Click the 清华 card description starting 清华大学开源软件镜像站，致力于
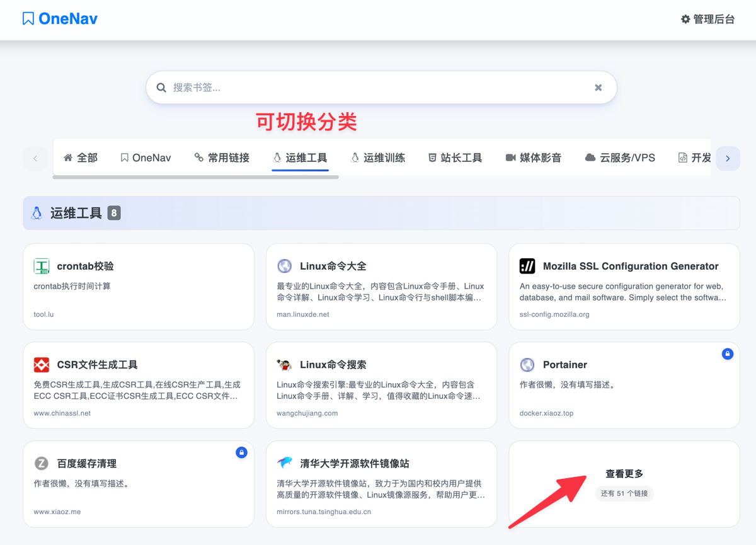The height and width of the screenshot is (545, 756). point(381,489)
